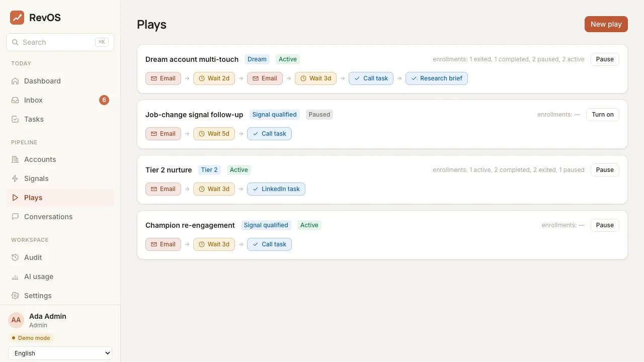Click the New play button

click(x=606, y=24)
